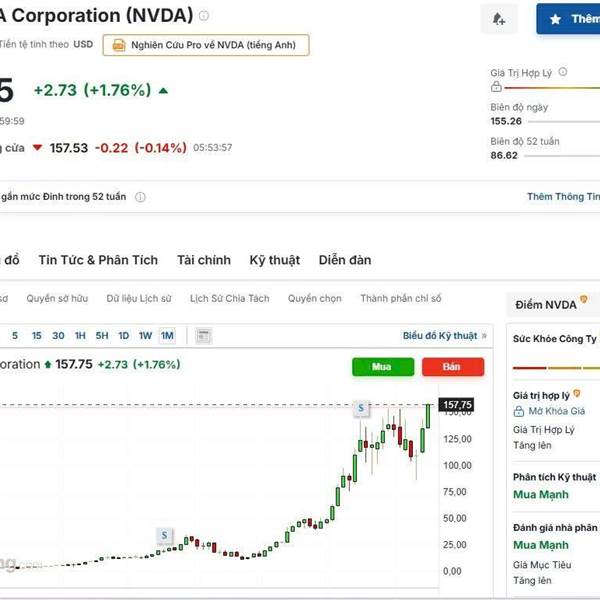Viewport: 600px width, 600px height.
Task: Click the Giá Mục Tiêu label
Action: pyautogui.click(x=542, y=565)
